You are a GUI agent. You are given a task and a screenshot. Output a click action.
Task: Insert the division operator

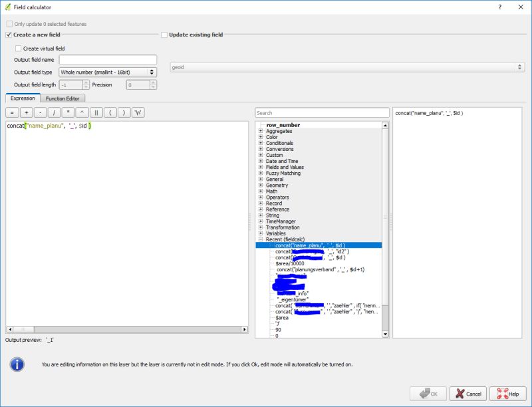(x=53, y=112)
